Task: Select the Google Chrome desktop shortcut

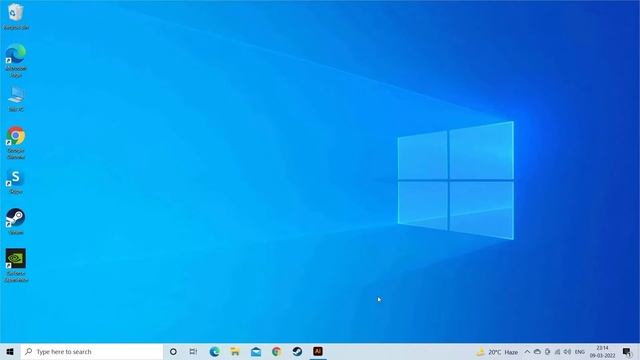Action: tap(16, 142)
